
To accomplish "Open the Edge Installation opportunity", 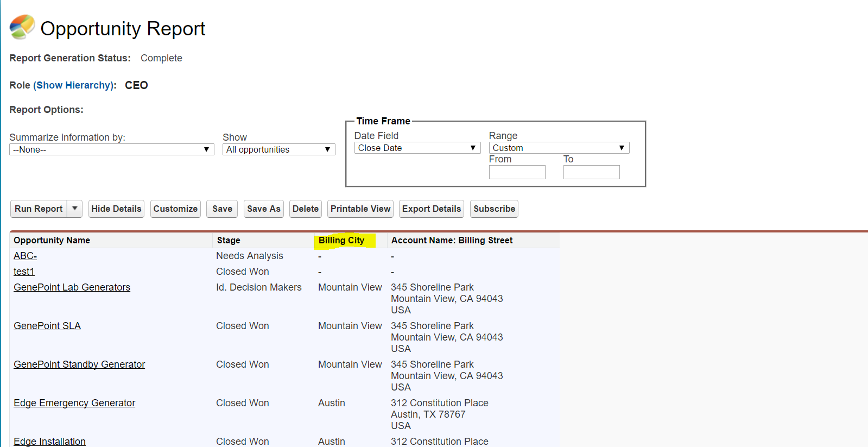I will pyautogui.click(x=49, y=442).
